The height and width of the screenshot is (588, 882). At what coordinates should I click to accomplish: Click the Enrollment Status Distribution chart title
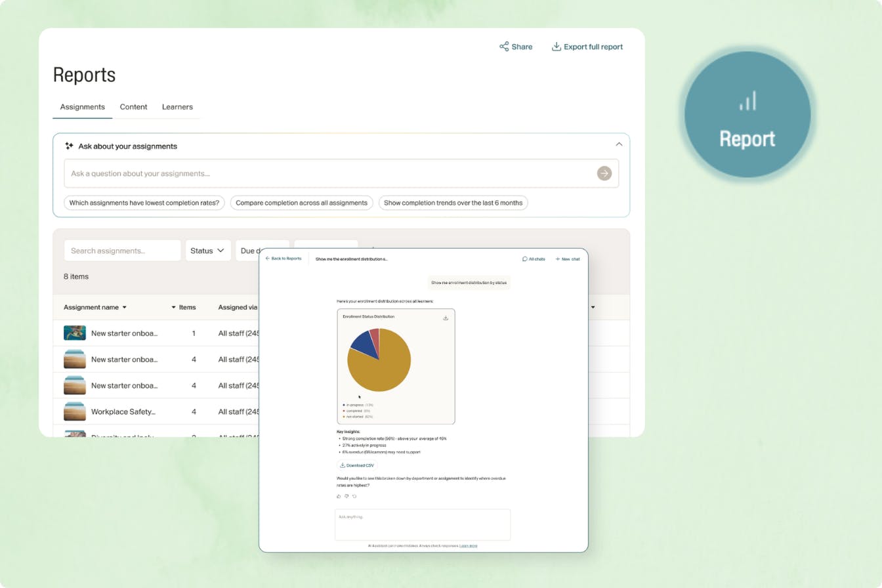[369, 317]
